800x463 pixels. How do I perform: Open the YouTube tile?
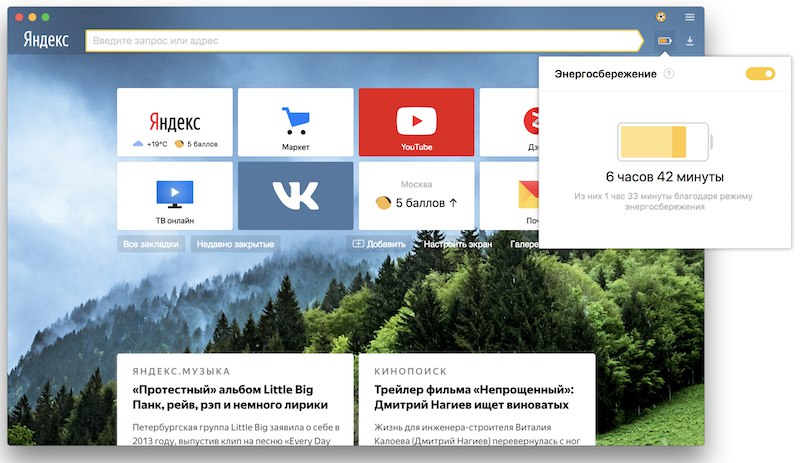point(416,122)
